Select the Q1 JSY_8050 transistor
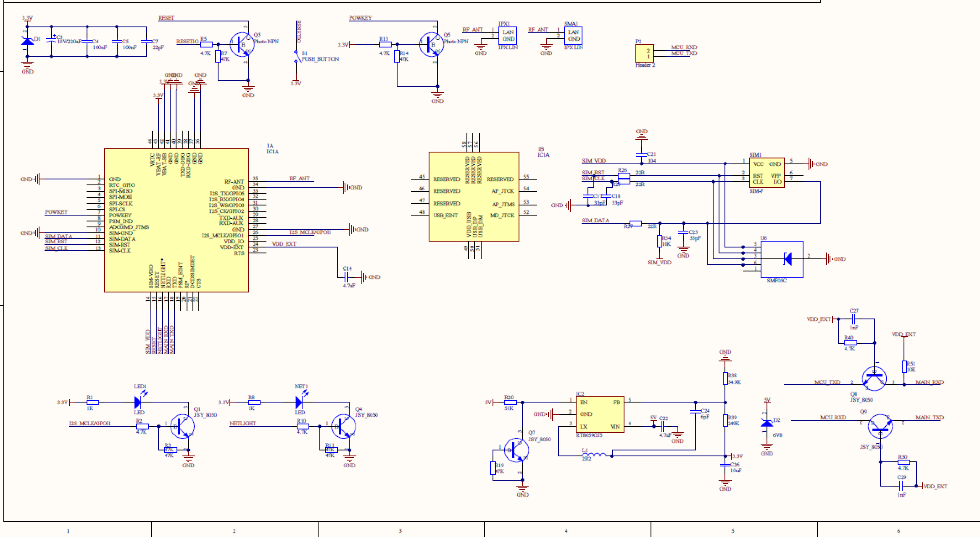980x537 pixels. click(182, 426)
